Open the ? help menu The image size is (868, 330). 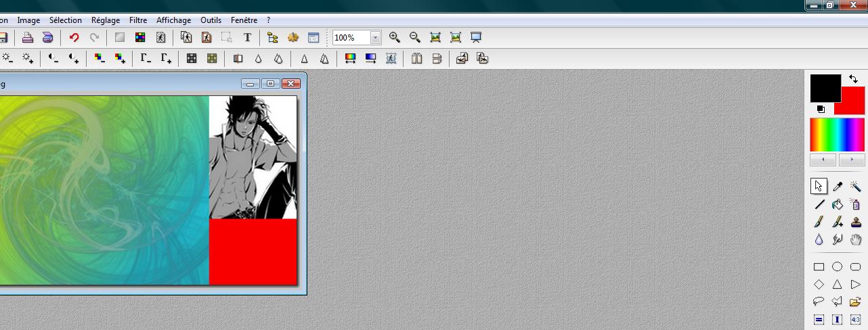coord(268,20)
